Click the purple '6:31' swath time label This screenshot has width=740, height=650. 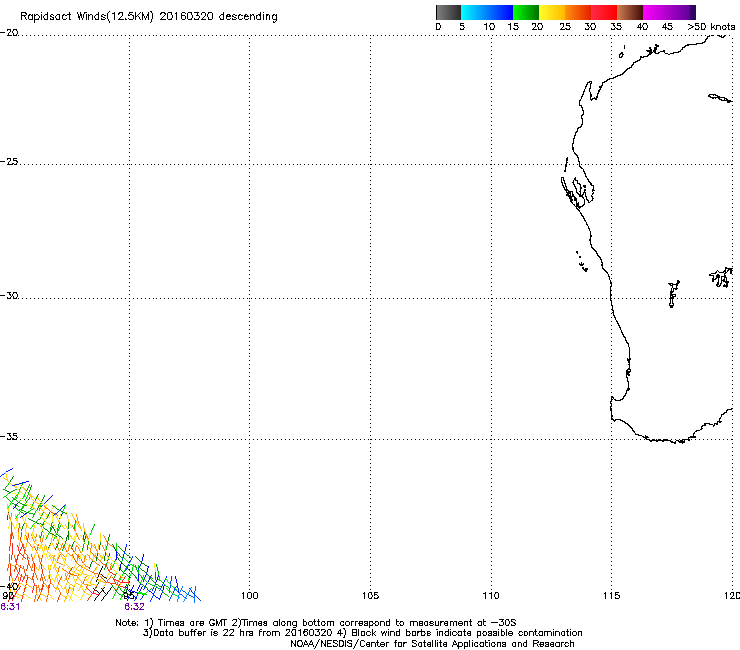pyautogui.click(x=10, y=607)
